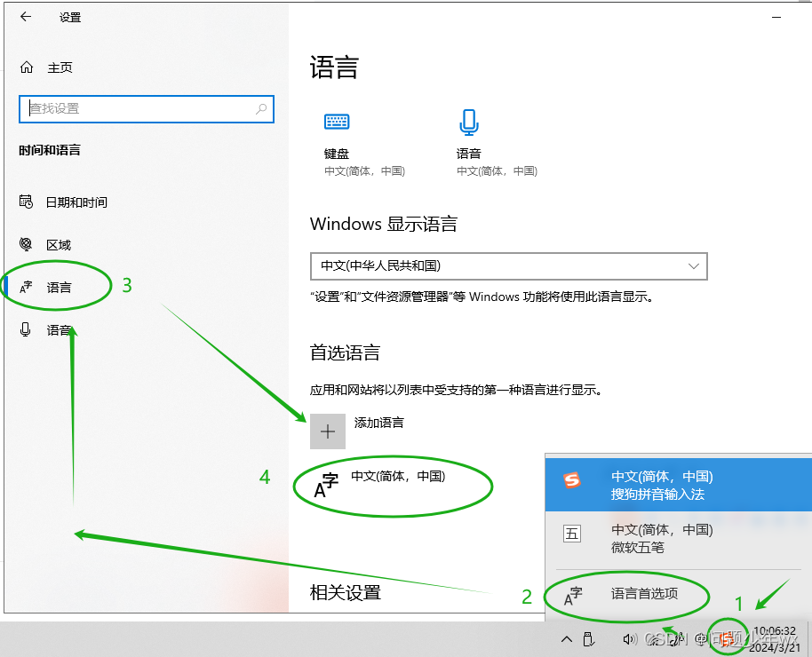812x657 pixels.
Task: Select the Sogou pinyin input method icon
Action: [572, 480]
